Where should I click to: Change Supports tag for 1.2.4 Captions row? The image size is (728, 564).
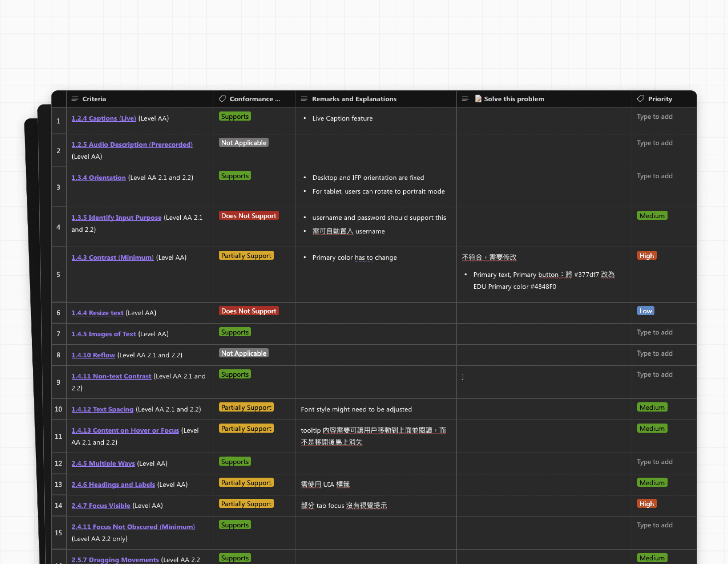(x=235, y=116)
